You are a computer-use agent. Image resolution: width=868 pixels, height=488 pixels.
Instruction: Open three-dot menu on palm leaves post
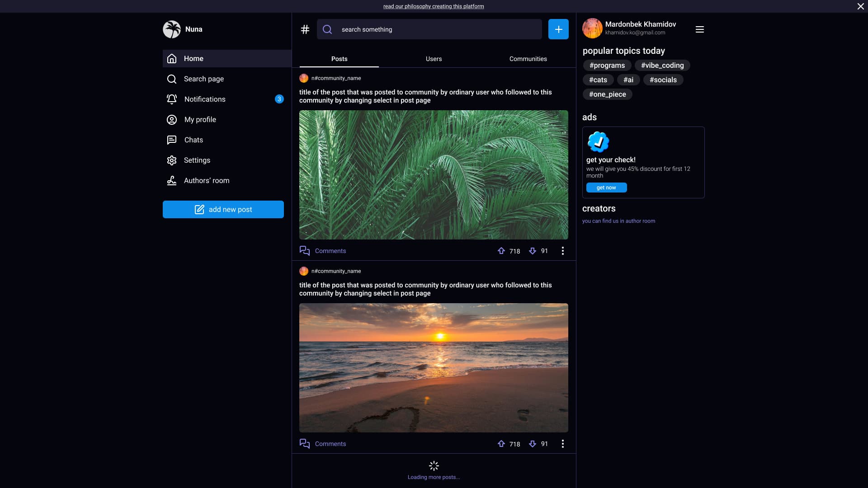562,251
